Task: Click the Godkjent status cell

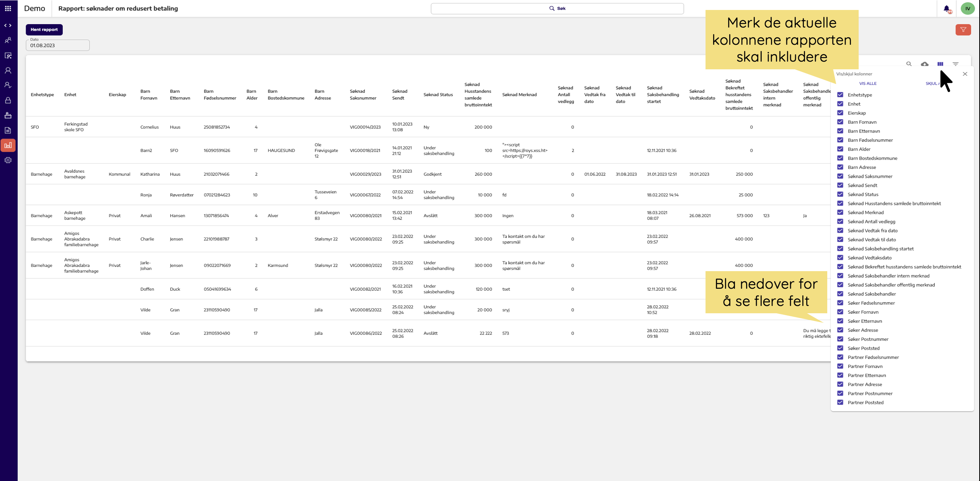Action: coord(433,174)
